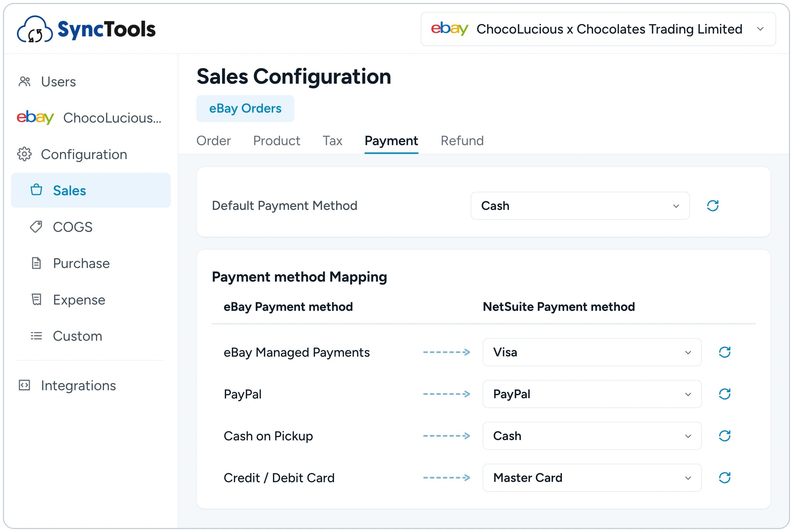793x532 pixels.
Task: Open PayPal NetSuite payment method dropdown
Action: (592, 394)
